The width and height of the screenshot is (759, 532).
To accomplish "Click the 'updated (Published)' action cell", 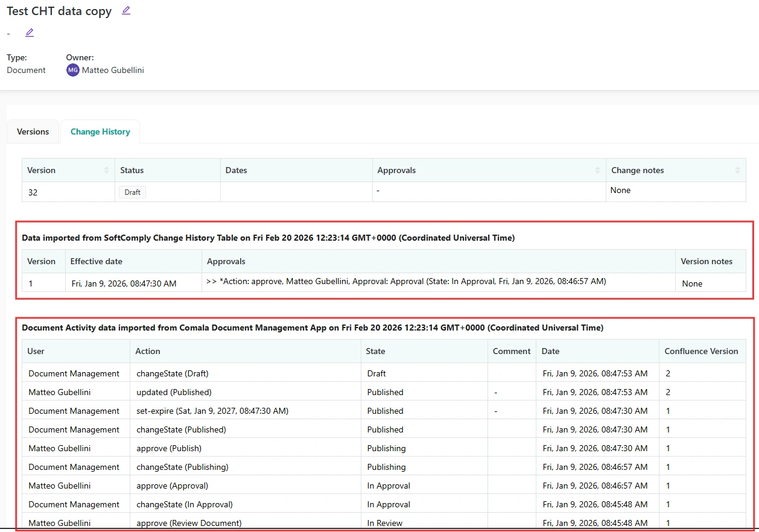I will tap(174, 392).
